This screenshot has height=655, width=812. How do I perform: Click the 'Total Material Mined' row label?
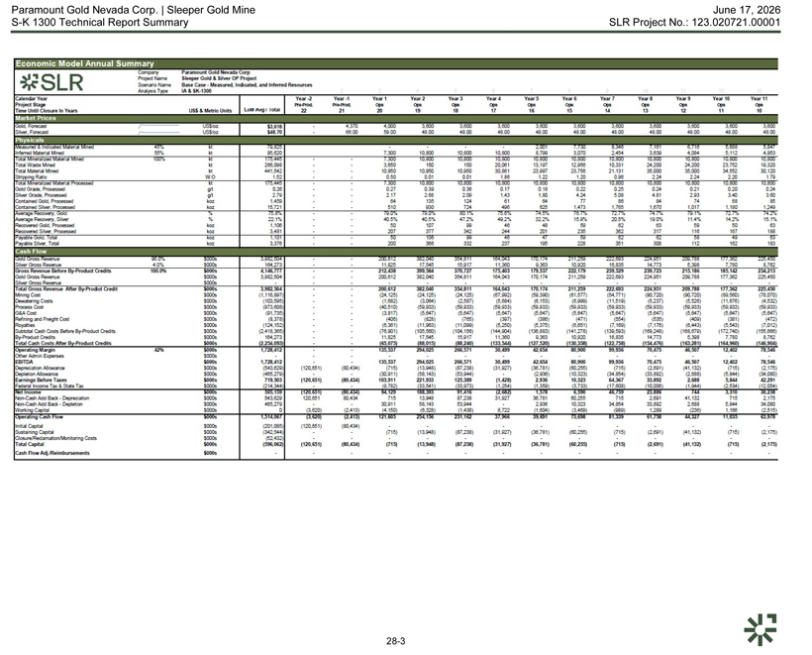[x=37, y=171]
